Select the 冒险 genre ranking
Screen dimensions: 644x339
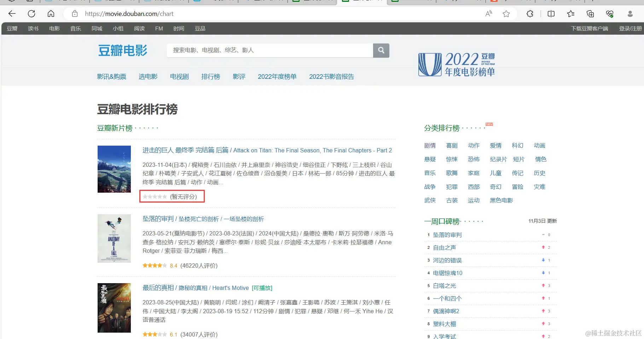click(518, 187)
